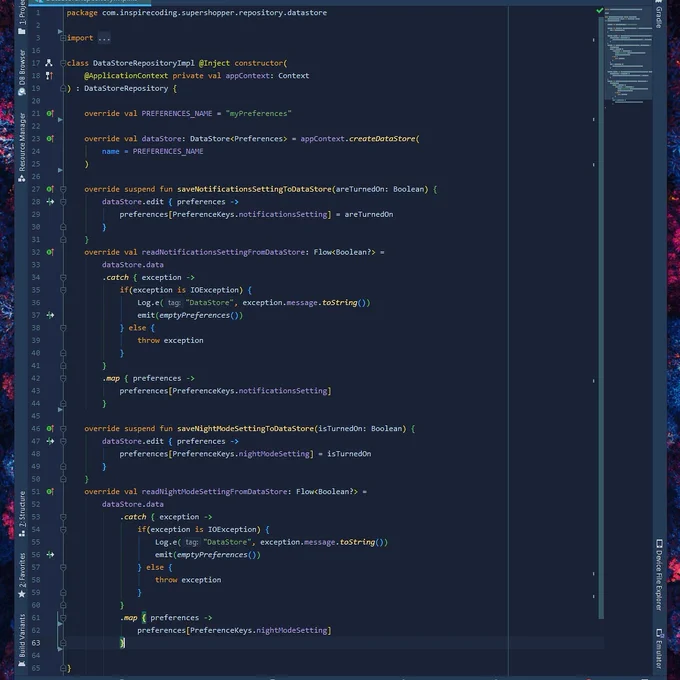Click the @ApplicationContext annotation
The height and width of the screenshot is (680, 680).
point(126,76)
